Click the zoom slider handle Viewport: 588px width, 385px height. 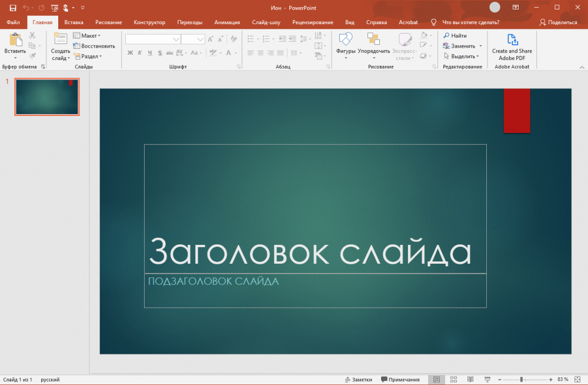click(522, 379)
